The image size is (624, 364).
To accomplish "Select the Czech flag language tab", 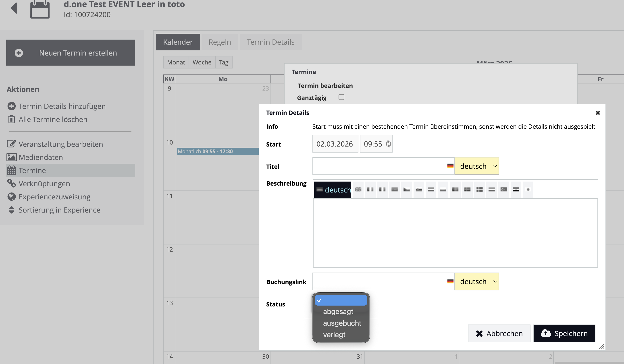I will point(407,190).
